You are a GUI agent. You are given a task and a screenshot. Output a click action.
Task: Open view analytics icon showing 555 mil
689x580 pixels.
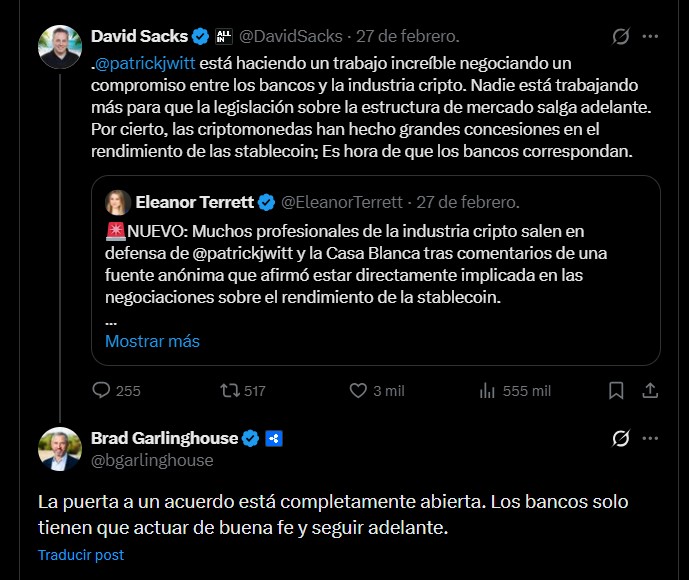click(486, 391)
